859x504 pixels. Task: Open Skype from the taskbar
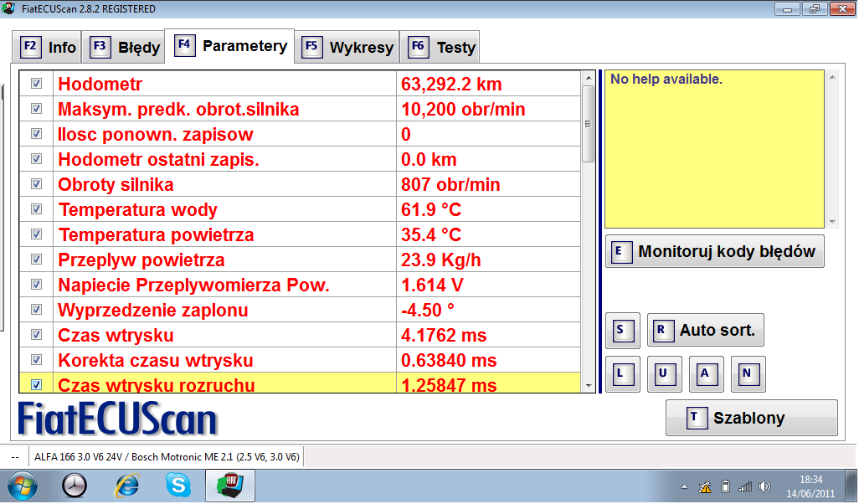[x=178, y=486]
